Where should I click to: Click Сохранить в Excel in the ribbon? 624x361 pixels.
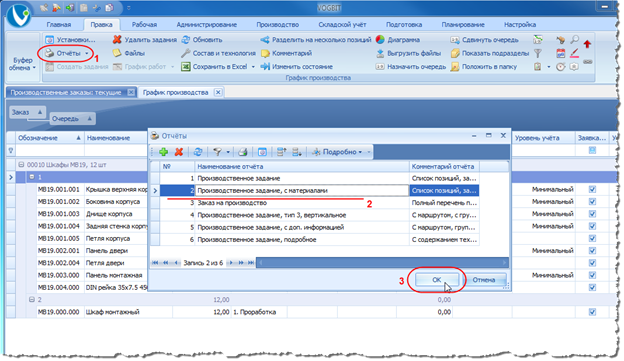(x=215, y=67)
